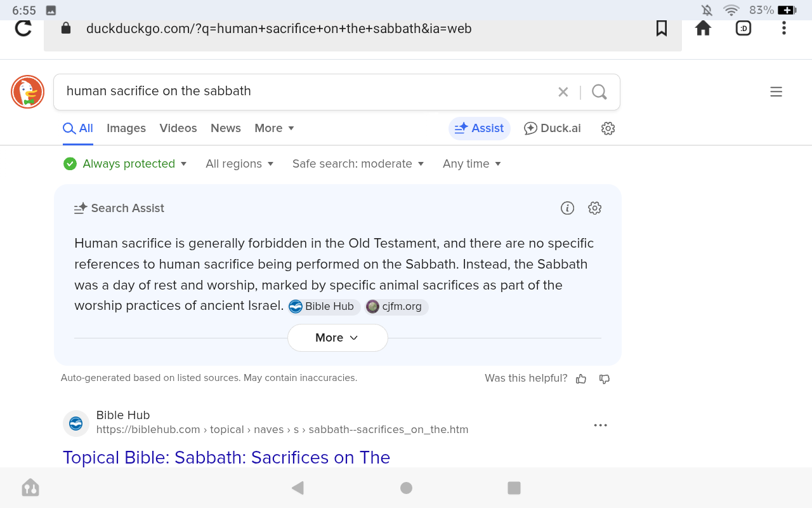Reload the page with the refresh icon
The image size is (812, 508).
[23, 29]
